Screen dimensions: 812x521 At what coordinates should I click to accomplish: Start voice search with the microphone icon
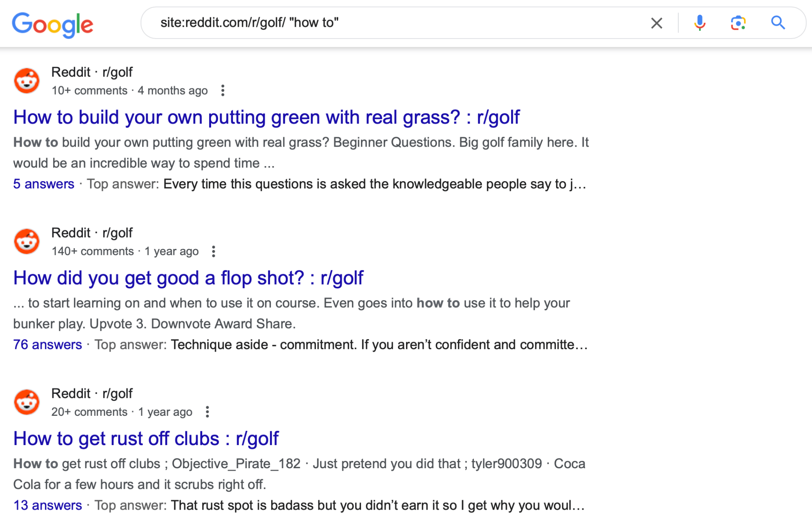pos(700,23)
